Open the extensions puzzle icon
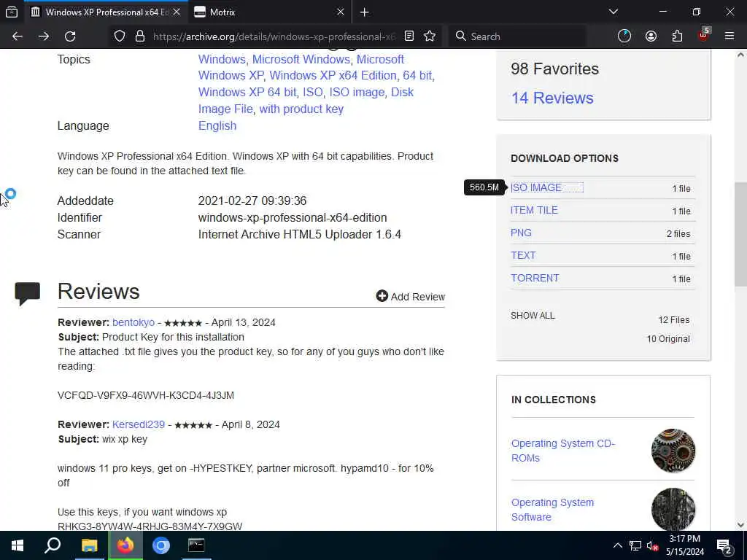 coord(677,36)
